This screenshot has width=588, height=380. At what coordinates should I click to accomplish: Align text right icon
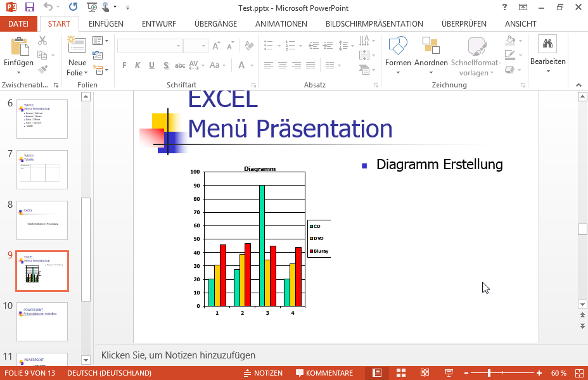297,65
